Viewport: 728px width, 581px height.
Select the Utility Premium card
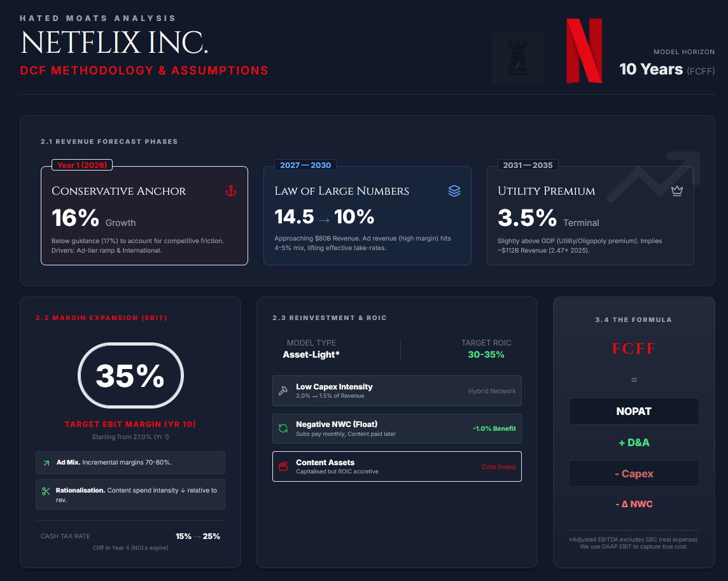click(590, 216)
